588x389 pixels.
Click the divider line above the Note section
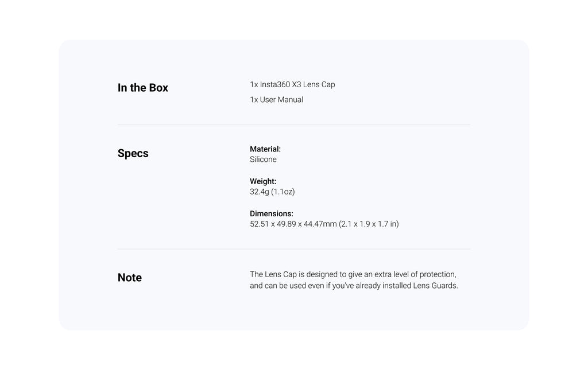pos(293,249)
